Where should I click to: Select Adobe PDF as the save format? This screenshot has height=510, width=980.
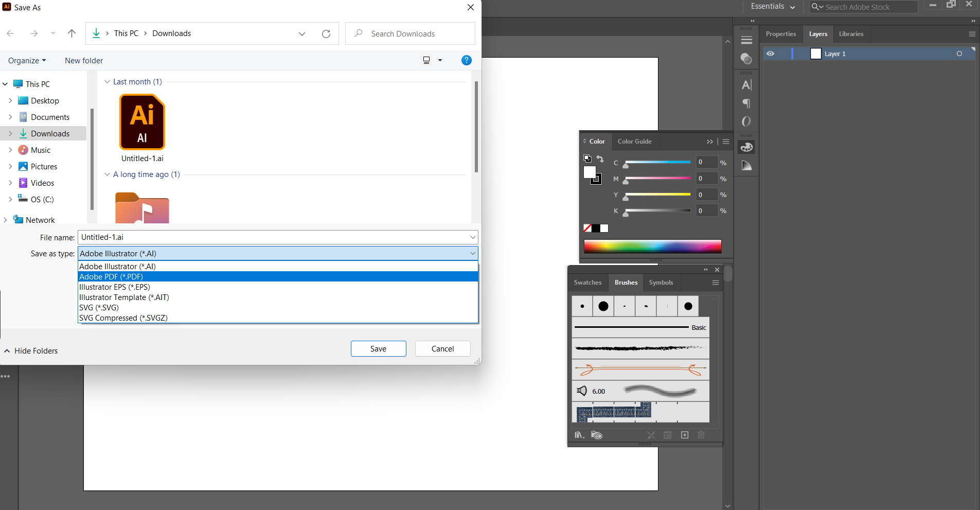pos(111,276)
